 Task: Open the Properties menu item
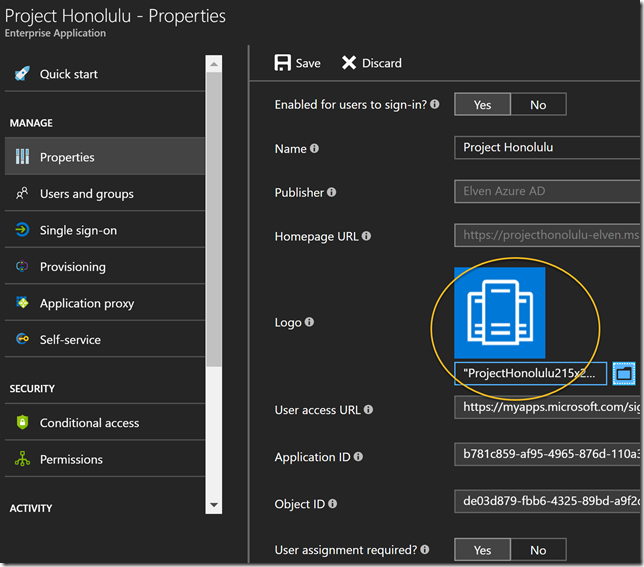[x=67, y=157]
